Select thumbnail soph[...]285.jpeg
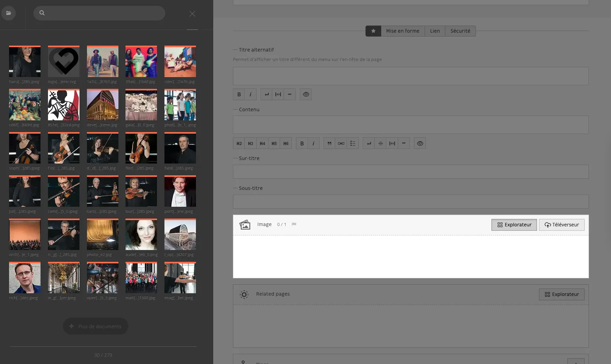Screen dimensions: 611x364 point(25,148)
